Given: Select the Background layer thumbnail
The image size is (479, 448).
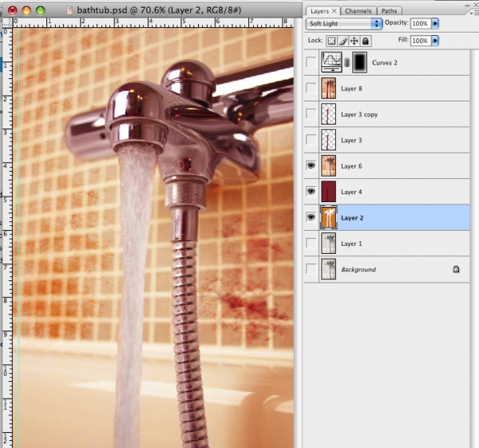Looking at the screenshot, I should pyautogui.click(x=328, y=269).
